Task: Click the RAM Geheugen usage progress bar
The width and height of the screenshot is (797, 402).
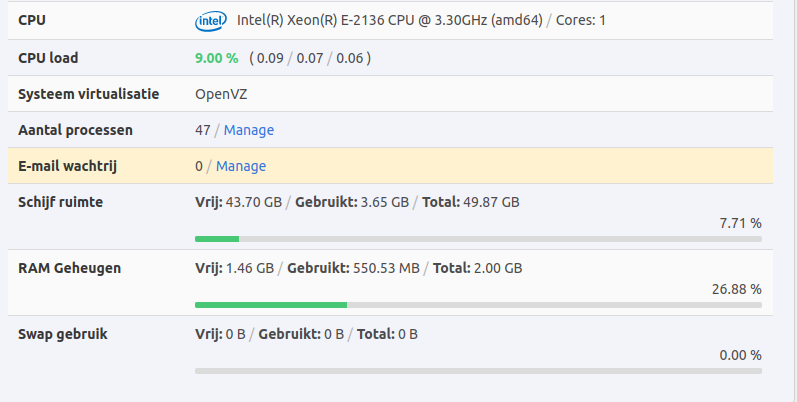Action: 478,304
